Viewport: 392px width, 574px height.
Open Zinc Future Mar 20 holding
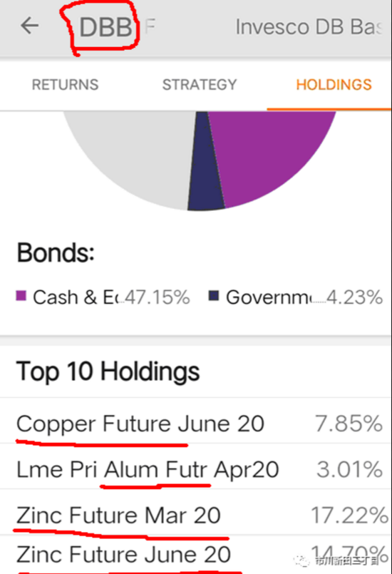coord(196,515)
